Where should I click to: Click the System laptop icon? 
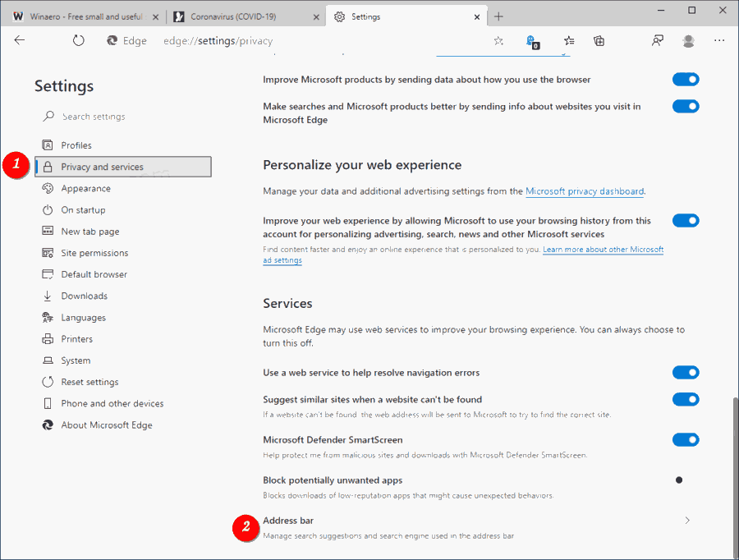coord(48,360)
